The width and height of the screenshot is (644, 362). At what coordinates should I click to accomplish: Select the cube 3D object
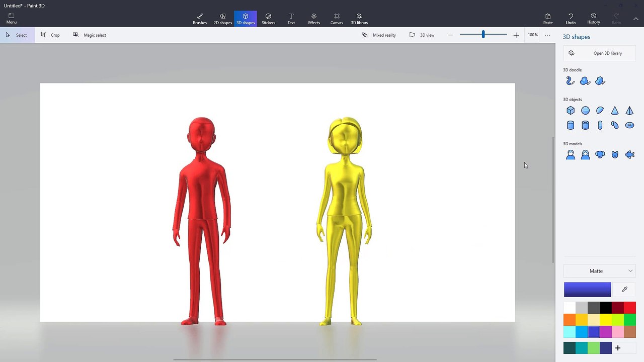click(x=571, y=111)
